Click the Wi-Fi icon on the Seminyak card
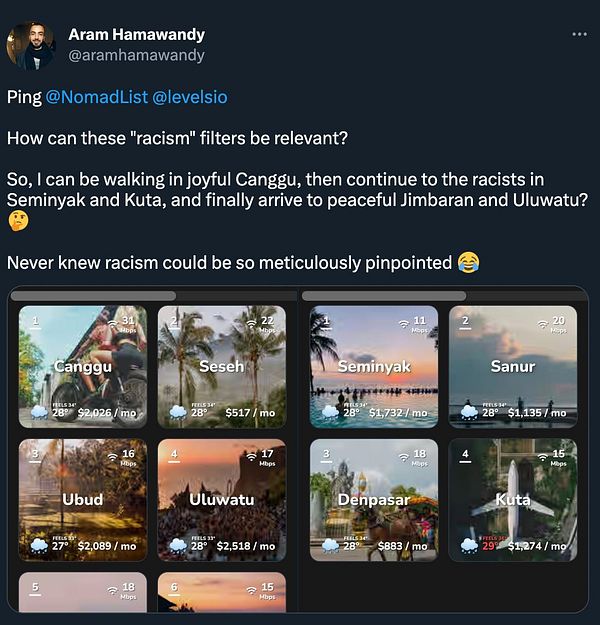 coord(404,323)
